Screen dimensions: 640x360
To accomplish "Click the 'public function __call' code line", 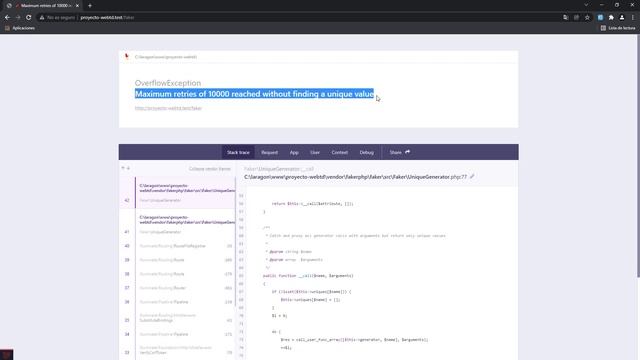I will (x=308, y=276).
